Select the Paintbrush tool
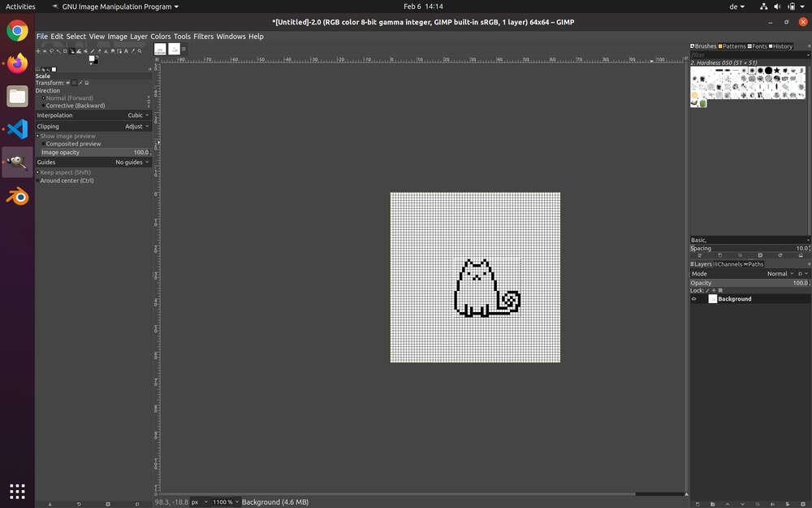Viewport: 812px width, 508px height. point(93,50)
